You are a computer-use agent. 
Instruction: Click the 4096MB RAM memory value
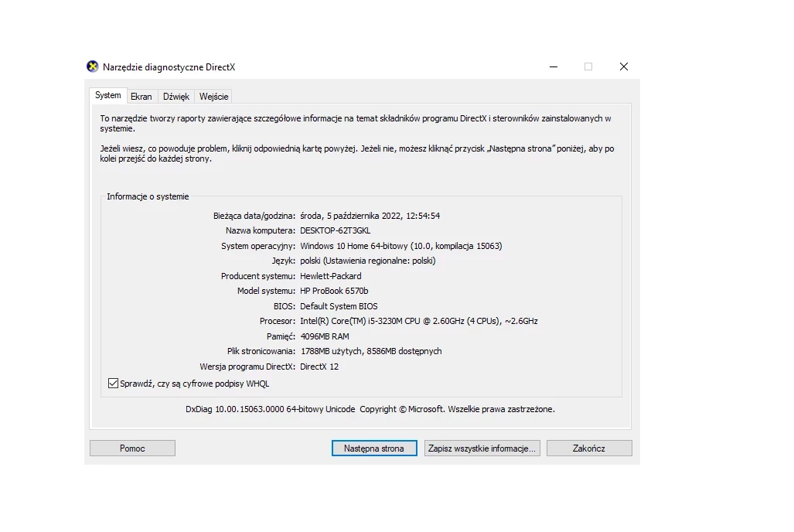click(x=324, y=336)
